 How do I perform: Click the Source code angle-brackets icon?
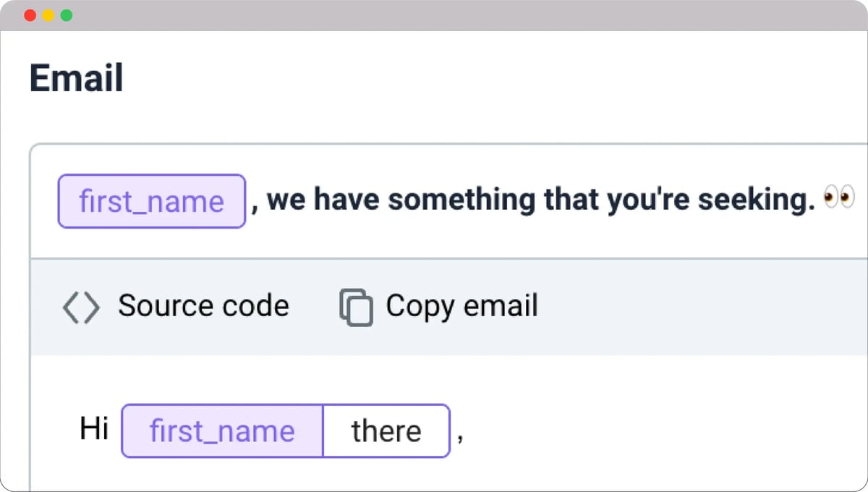click(x=80, y=307)
